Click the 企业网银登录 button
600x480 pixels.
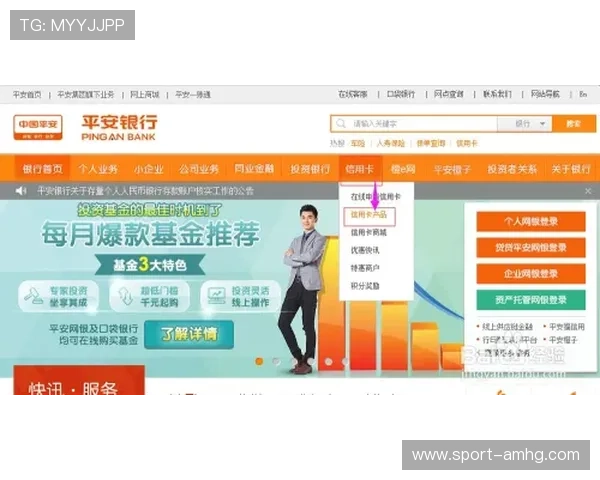[x=531, y=274]
